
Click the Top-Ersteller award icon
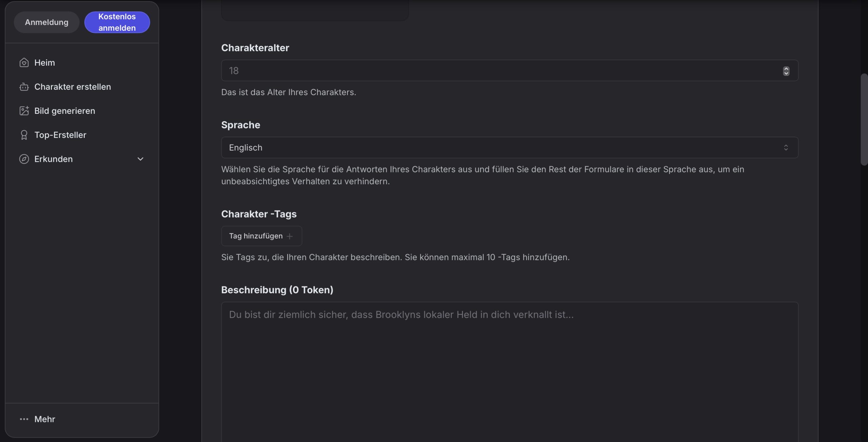coord(24,135)
